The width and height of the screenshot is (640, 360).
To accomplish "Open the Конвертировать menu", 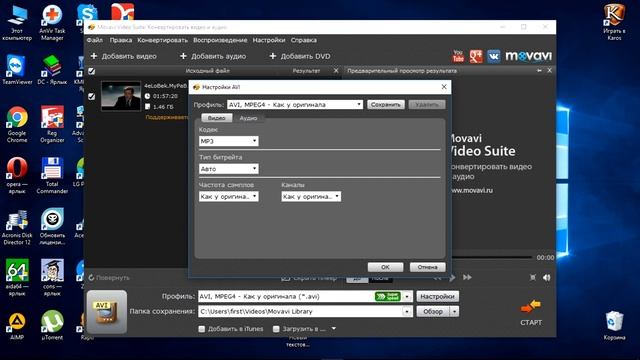I will [x=162, y=40].
